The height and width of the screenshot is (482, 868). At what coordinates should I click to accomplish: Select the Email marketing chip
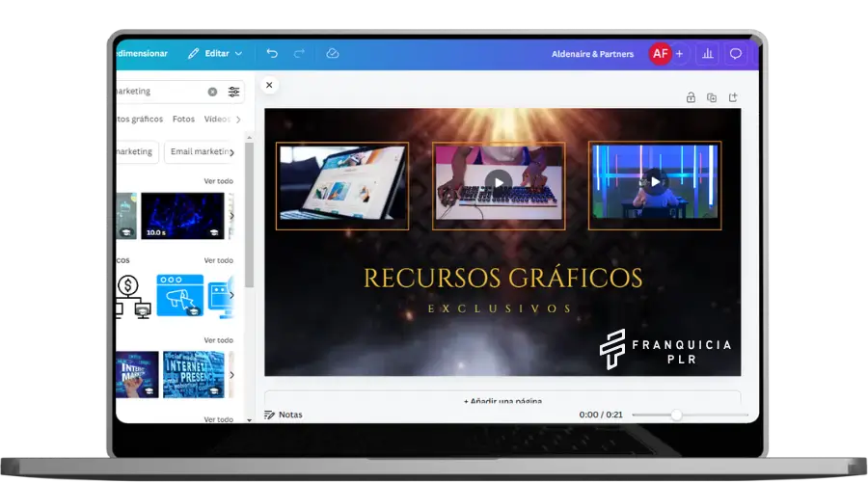pyautogui.click(x=200, y=151)
